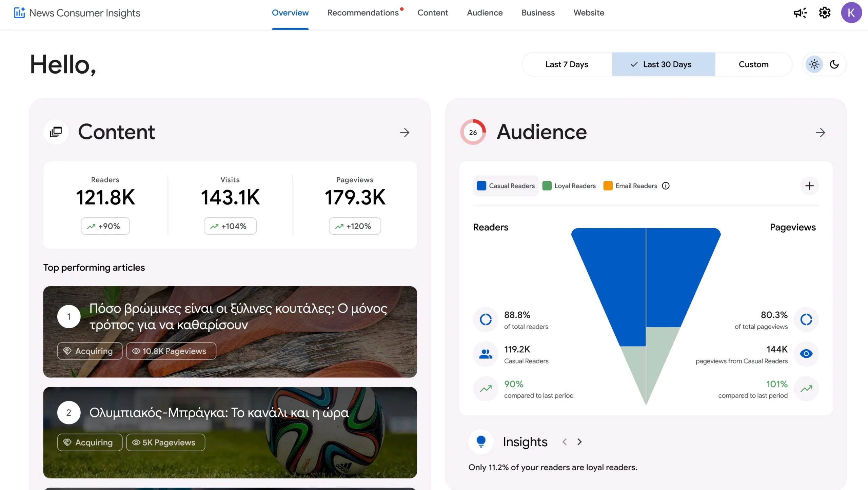Click the 144K pageviews eye icon
Image resolution: width=868 pixels, height=490 pixels.
click(x=806, y=354)
